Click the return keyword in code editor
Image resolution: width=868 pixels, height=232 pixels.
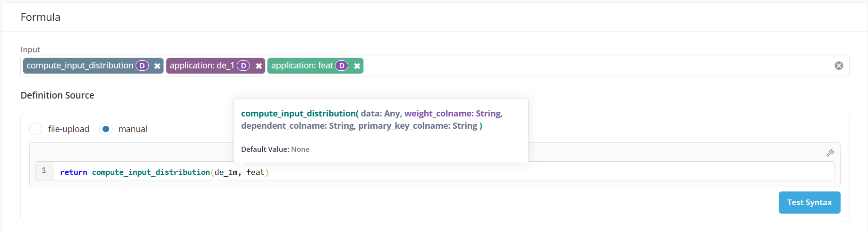tap(73, 172)
